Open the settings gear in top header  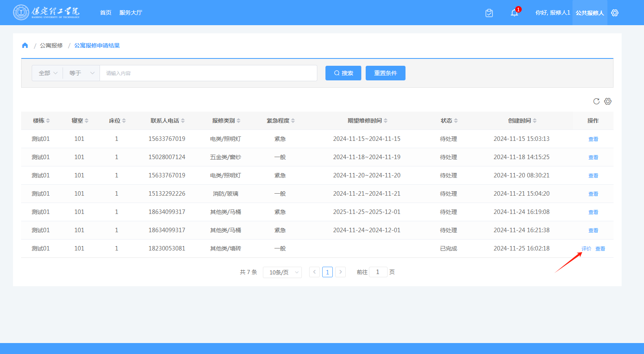615,13
